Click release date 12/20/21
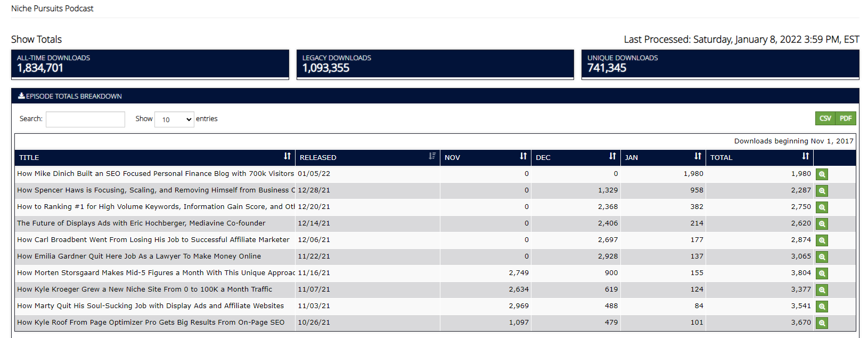This screenshot has width=868, height=338. tap(314, 206)
